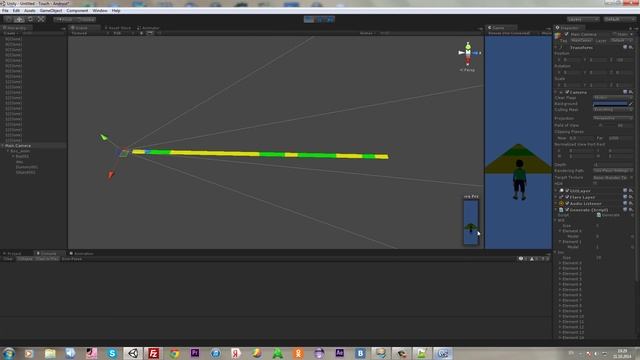The height and width of the screenshot is (360, 640).
Task: Open GUILayer component gear menu
Action: click(631, 191)
